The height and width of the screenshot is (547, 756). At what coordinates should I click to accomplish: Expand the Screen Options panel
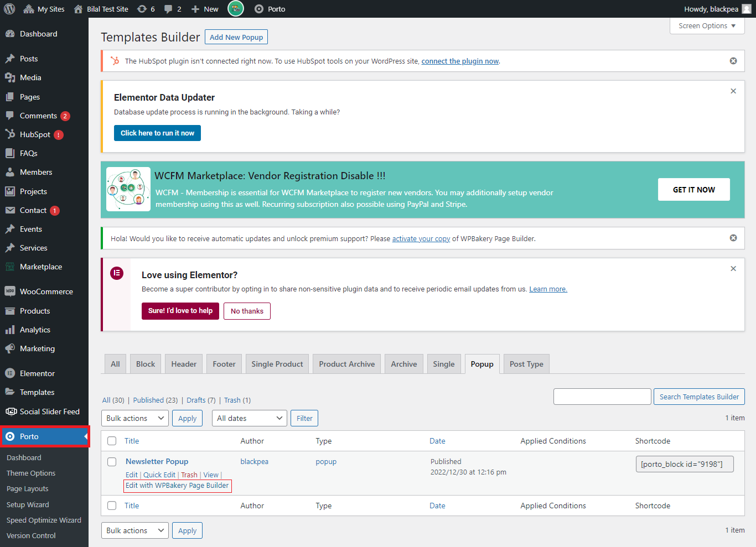(707, 26)
